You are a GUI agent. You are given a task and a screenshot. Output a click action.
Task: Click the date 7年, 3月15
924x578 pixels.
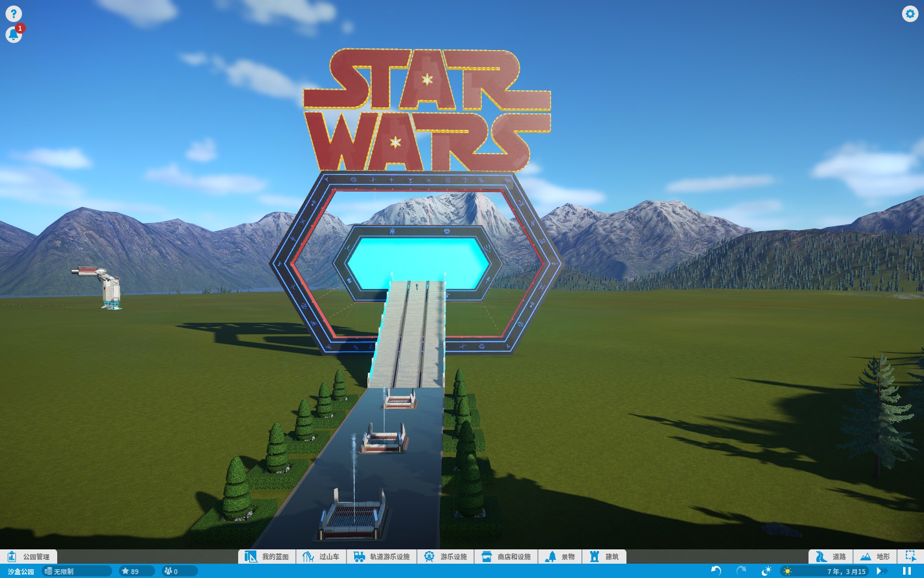(846, 571)
